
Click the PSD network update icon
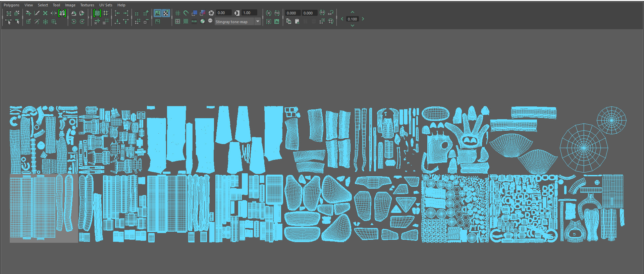click(277, 13)
